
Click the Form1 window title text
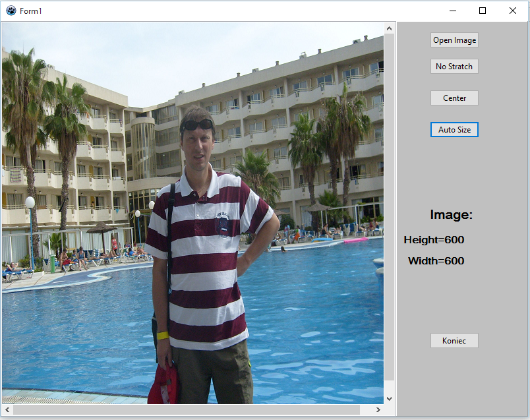pyautogui.click(x=31, y=11)
